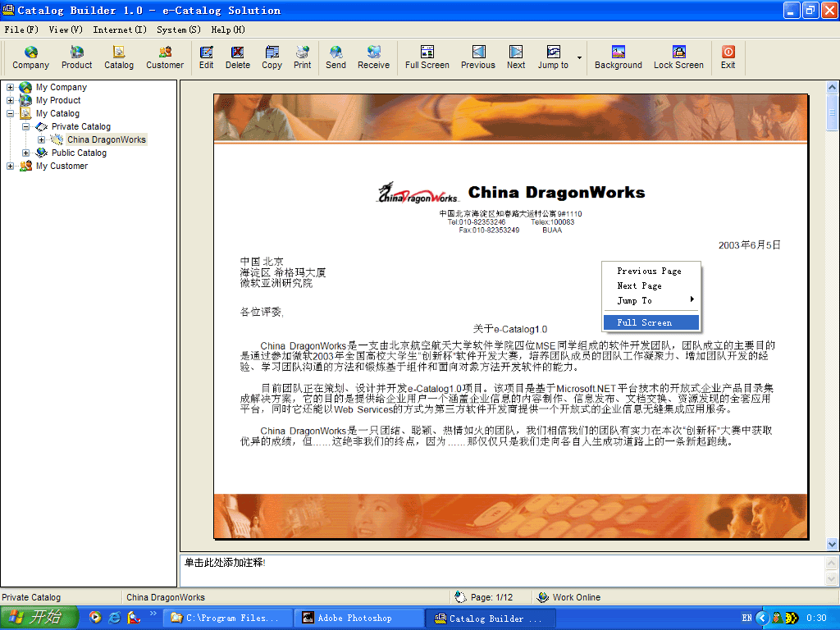Open the Customer toolbar icon
Viewport: 840px width, 630px height.
[165, 57]
